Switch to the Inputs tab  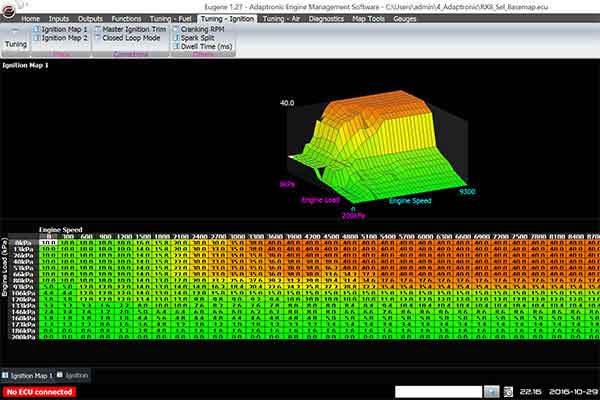point(59,19)
